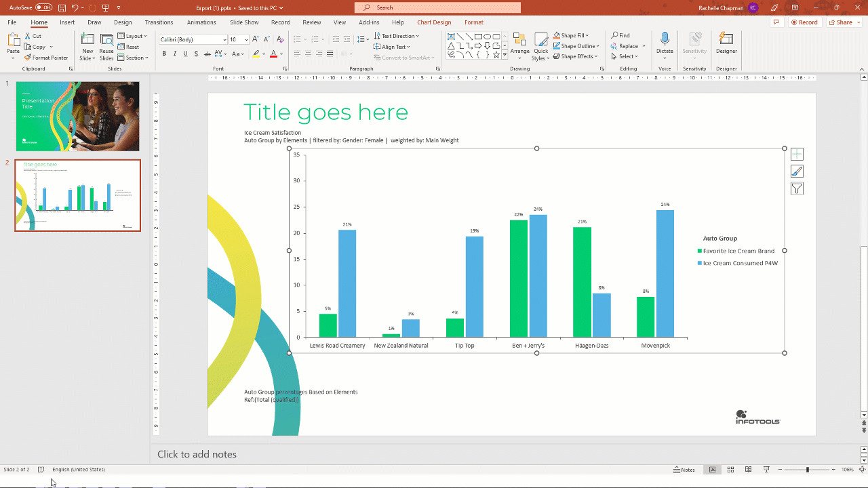
Task: Open the font size dropdown
Action: coord(246,40)
